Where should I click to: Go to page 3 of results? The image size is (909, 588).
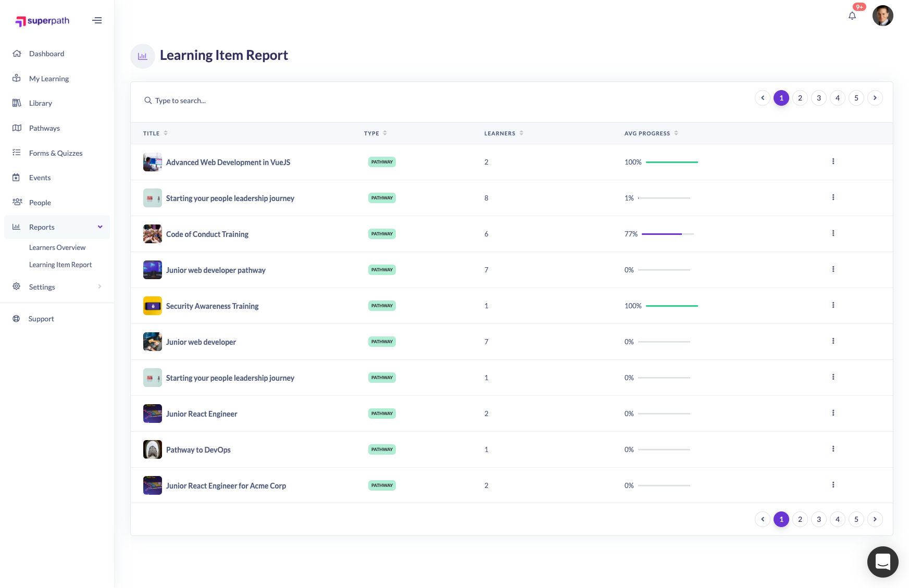pyautogui.click(x=818, y=97)
